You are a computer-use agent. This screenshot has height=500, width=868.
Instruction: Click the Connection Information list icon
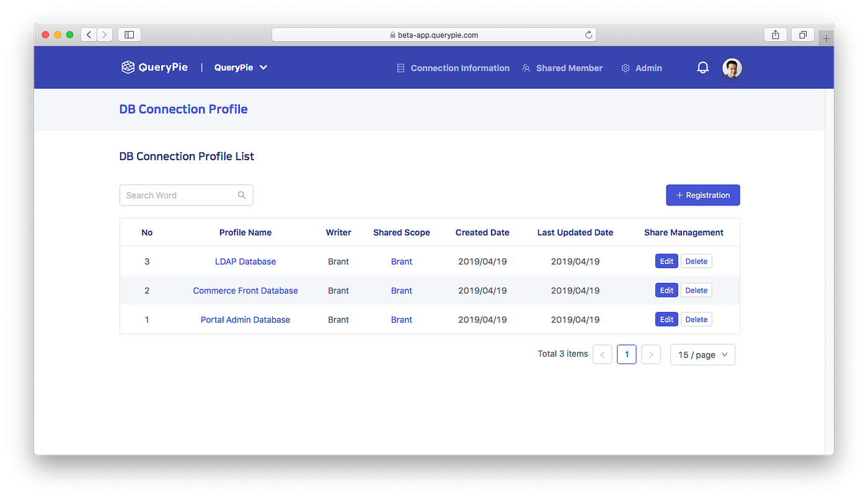(x=400, y=68)
